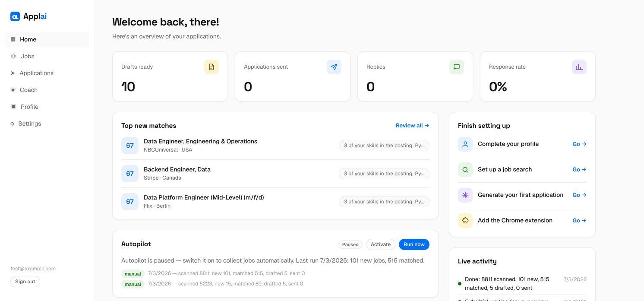
Task: Click the sparkle icon beside Generate your first application
Action: (465, 195)
